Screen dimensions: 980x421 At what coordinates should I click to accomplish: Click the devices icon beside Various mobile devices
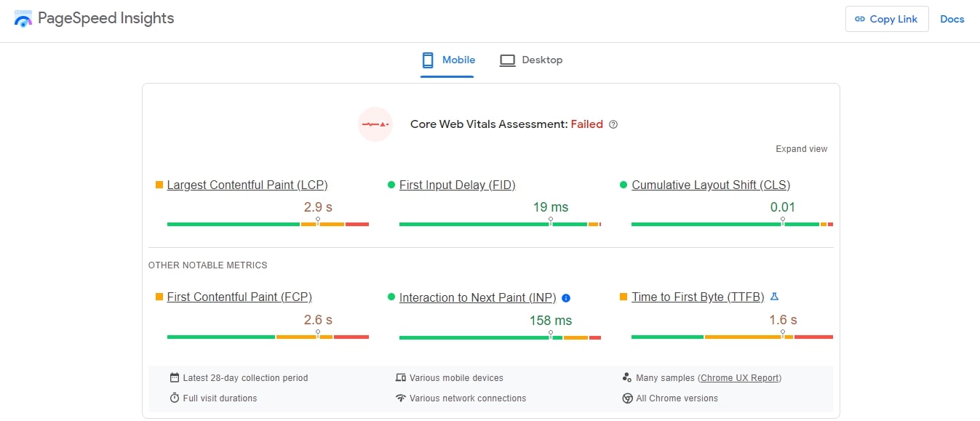coord(400,377)
